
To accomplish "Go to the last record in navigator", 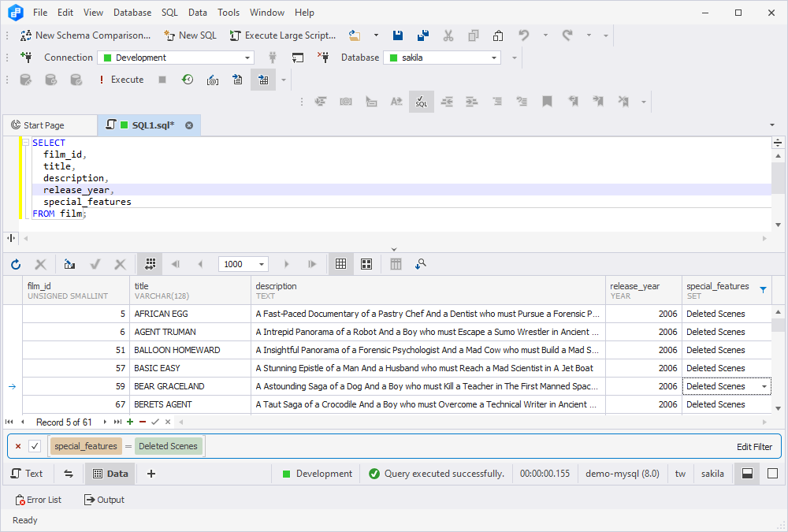I will (117, 422).
